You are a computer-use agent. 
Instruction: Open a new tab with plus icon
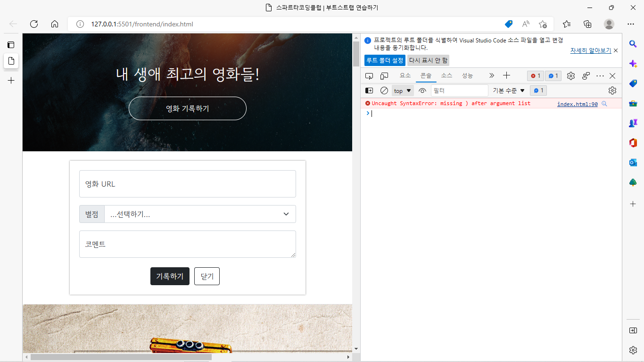click(11, 81)
